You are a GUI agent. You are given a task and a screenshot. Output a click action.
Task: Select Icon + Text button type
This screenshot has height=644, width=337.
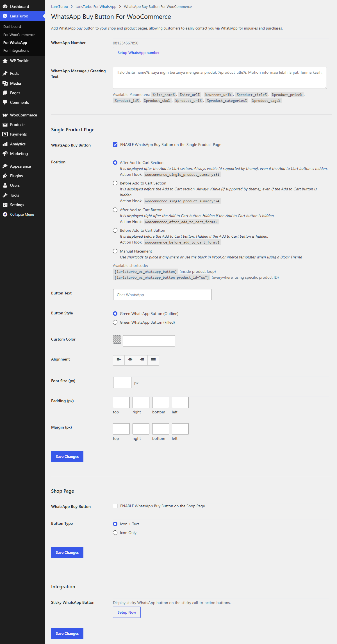pyautogui.click(x=115, y=524)
